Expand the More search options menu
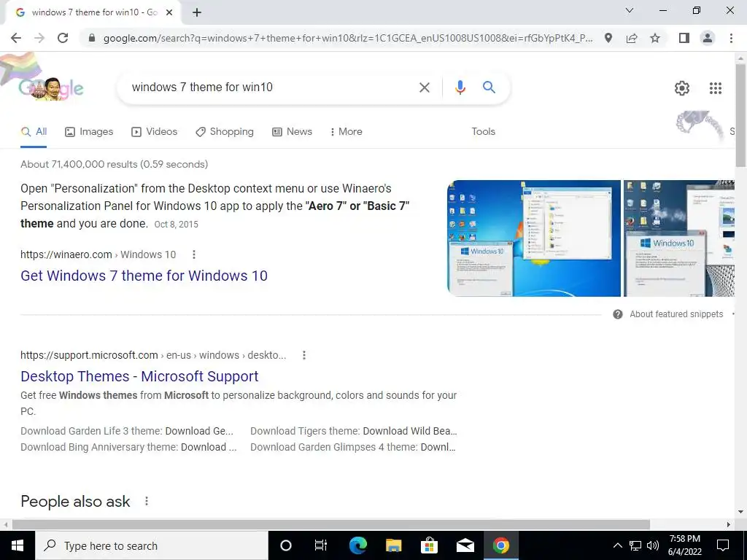Viewport: 747px width, 560px height. [347, 132]
